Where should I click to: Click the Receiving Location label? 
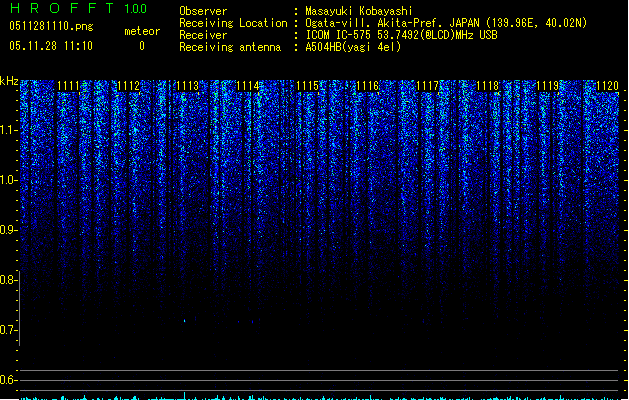pos(233,23)
